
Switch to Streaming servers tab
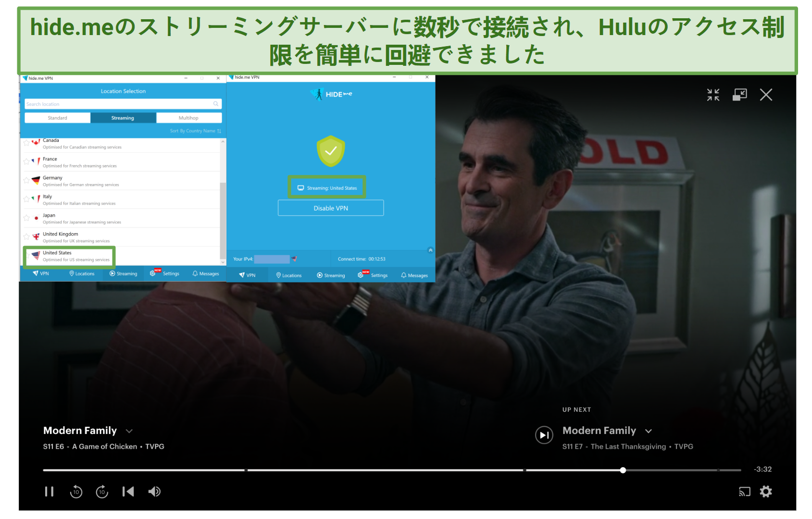point(123,118)
